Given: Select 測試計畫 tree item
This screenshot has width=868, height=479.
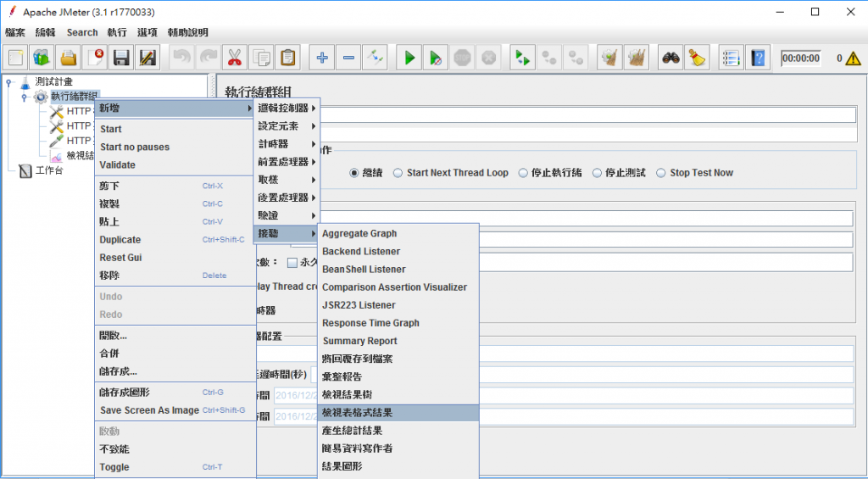Looking at the screenshot, I should pos(53,82).
